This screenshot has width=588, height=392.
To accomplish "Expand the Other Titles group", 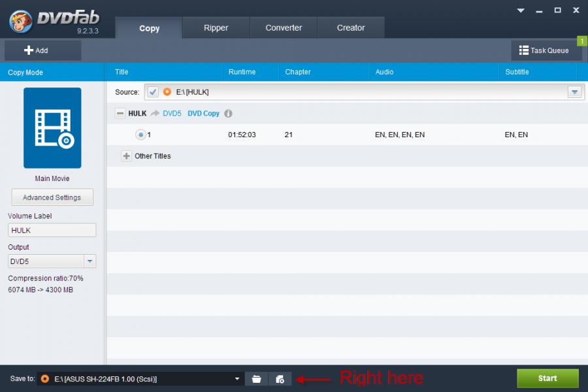I will [126, 156].
